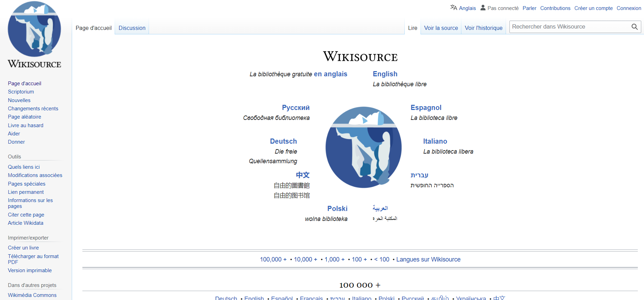Click Page aléatoire in the sidebar
This screenshot has width=644, height=300.
tap(24, 117)
